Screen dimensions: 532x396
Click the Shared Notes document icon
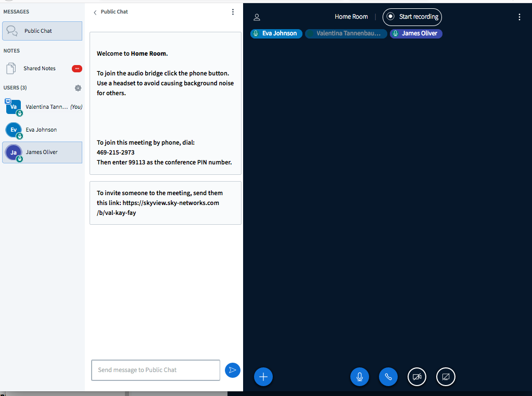point(11,69)
